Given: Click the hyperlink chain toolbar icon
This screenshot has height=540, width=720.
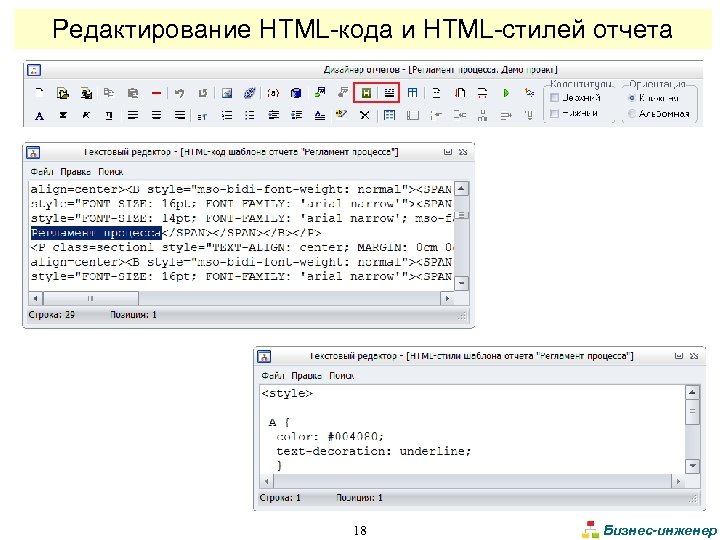Looking at the screenshot, I should click(x=249, y=93).
